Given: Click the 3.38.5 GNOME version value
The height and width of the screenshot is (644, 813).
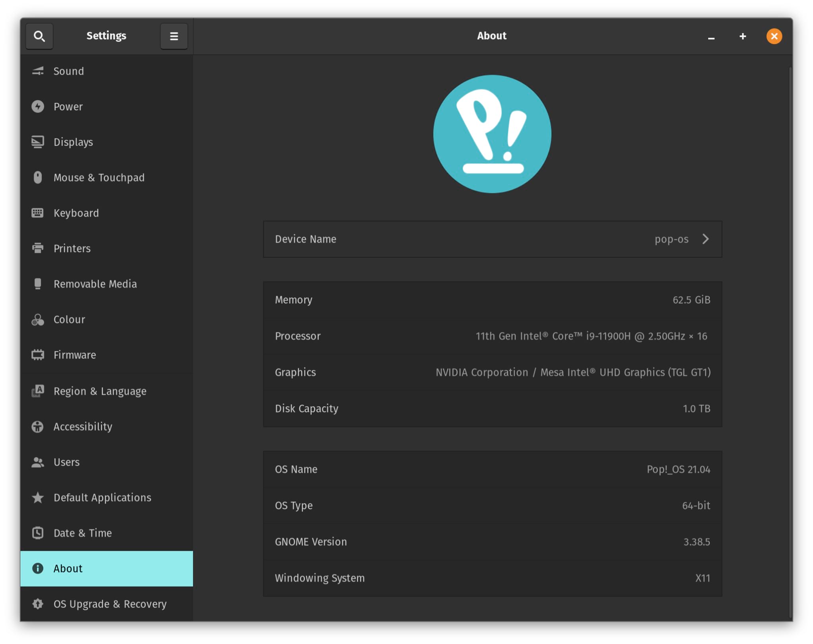Looking at the screenshot, I should pyautogui.click(x=697, y=542).
